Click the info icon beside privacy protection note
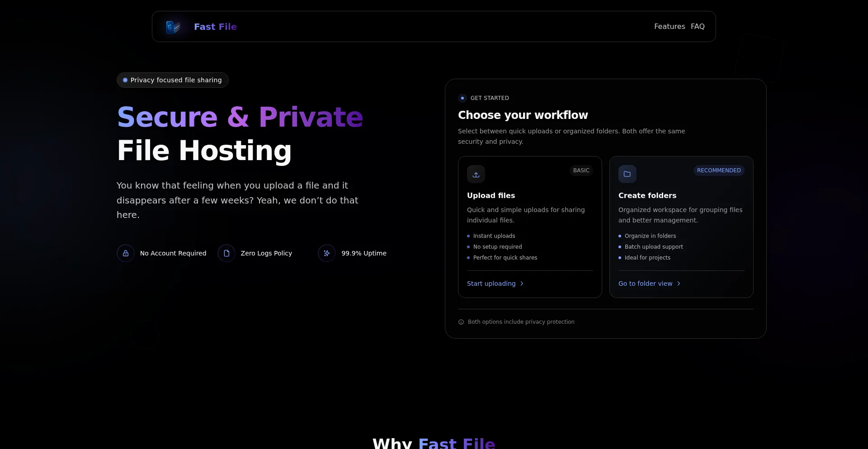Viewport: 868px width, 449px height. [x=461, y=322]
